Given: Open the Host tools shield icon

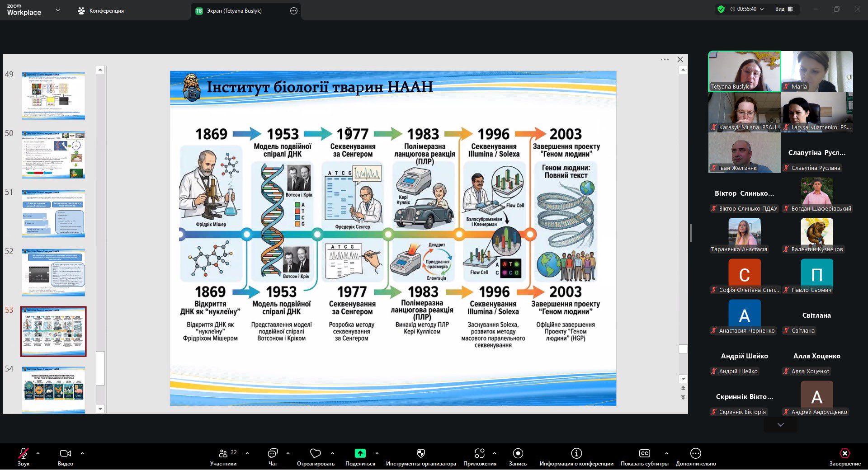Looking at the screenshot, I should (420, 453).
